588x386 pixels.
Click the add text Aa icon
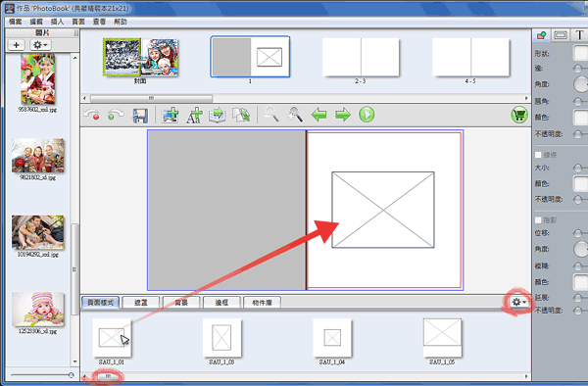pyautogui.click(x=194, y=115)
